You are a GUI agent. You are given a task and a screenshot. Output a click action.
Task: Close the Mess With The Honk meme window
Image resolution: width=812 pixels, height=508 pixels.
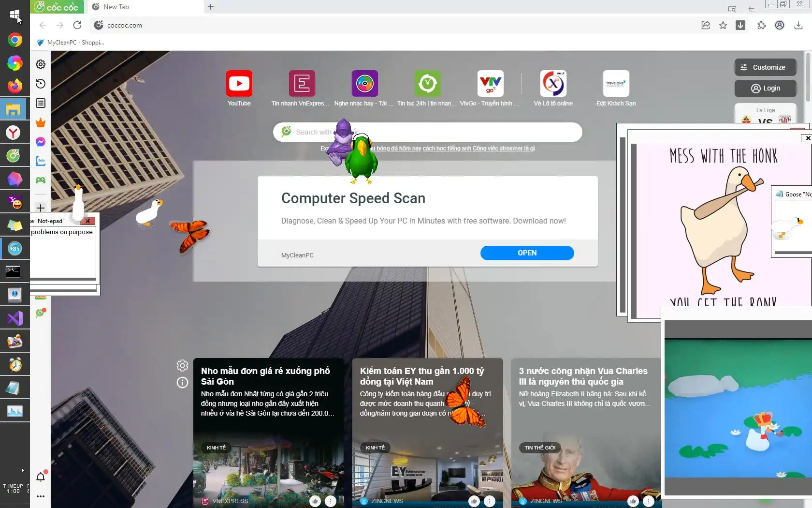tap(807, 138)
